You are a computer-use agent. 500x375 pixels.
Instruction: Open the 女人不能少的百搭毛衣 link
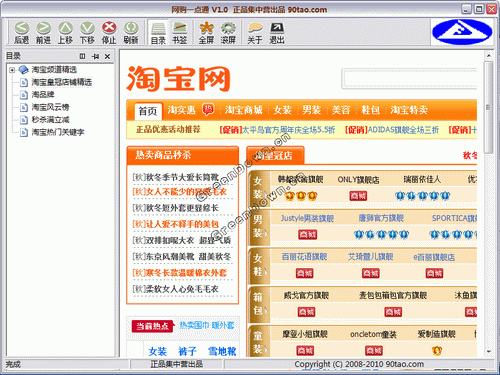click(x=179, y=192)
